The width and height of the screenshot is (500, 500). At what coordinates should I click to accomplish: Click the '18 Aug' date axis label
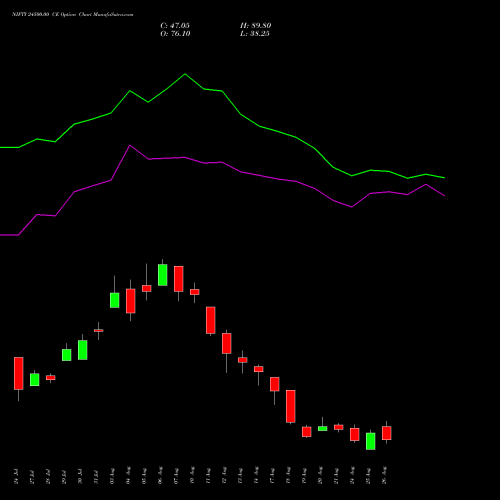point(288,476)
